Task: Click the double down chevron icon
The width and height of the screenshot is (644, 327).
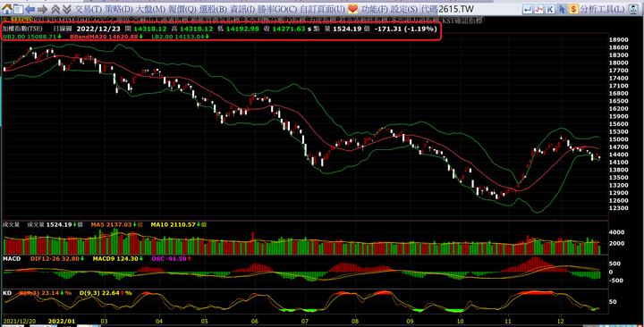Action: click(x=66, y=9)
